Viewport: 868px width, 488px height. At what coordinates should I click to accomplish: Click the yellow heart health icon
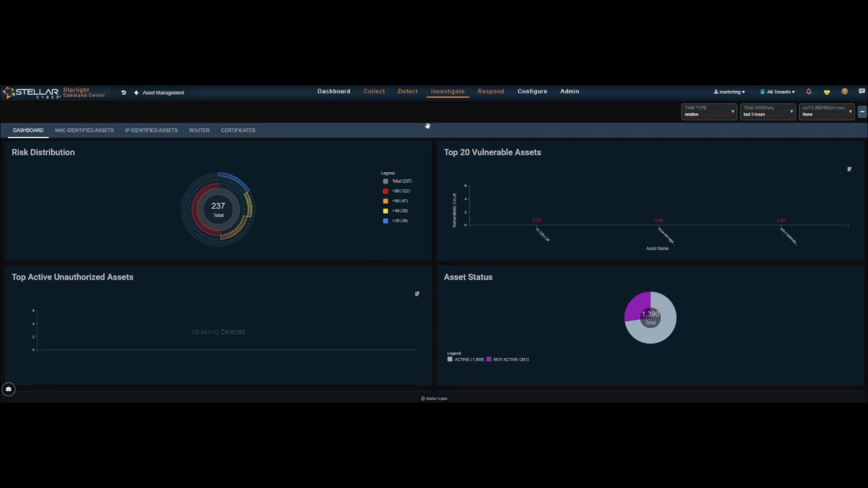827,91
